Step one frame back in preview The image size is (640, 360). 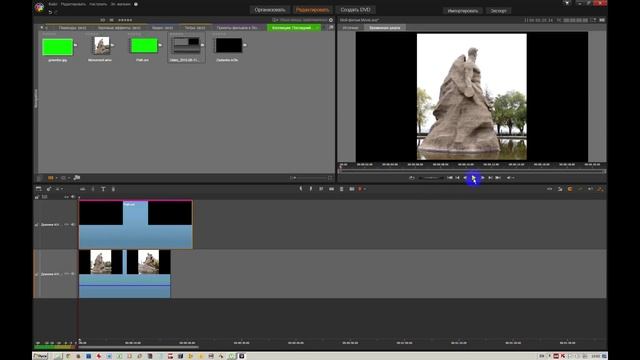click(x=465, y=178)
